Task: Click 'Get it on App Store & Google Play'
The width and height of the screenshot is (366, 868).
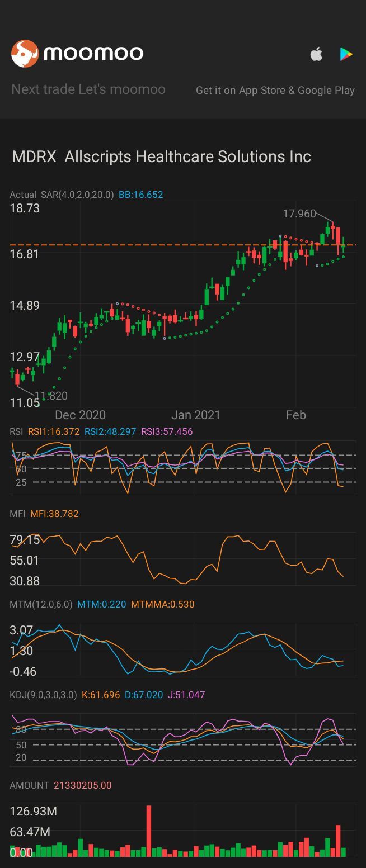Action: pos(275,90)
